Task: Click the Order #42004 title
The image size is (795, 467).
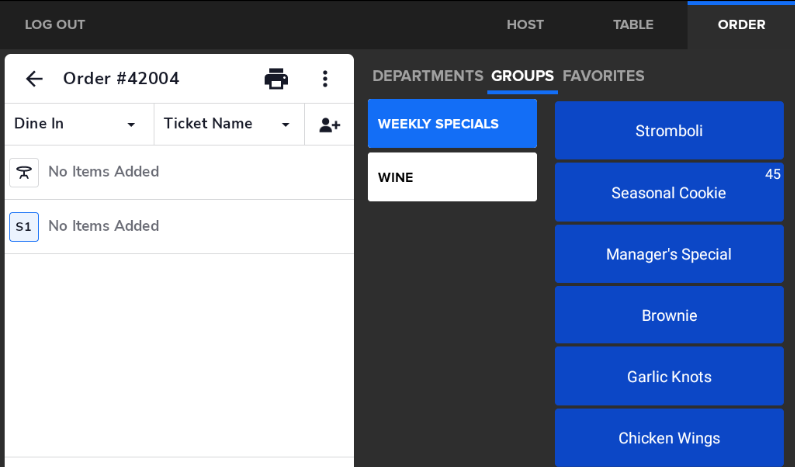Action: (x=121, y=79)
